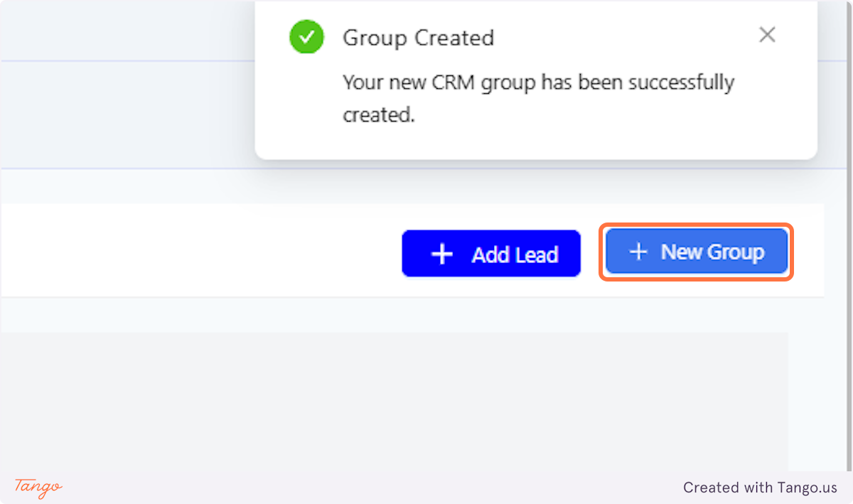Select the plus icon inside Add Lead
The width and height of the screenshot is (853, 504).
tap(443, 253)
